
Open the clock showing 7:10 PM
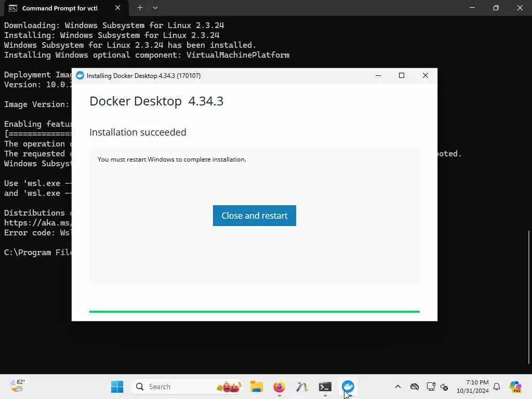click(472, 387)
